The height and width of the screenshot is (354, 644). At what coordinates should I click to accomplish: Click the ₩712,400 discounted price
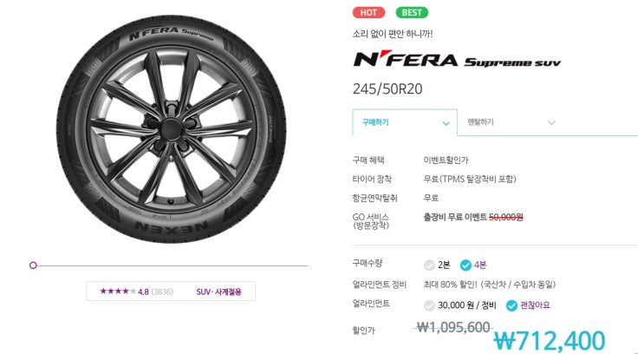pos(549,341)
